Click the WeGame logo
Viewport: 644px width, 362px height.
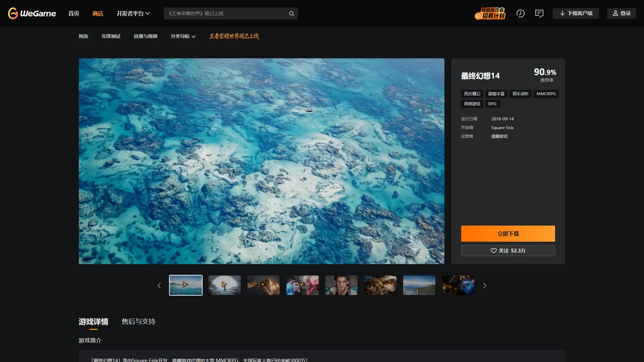coord(32,13)
